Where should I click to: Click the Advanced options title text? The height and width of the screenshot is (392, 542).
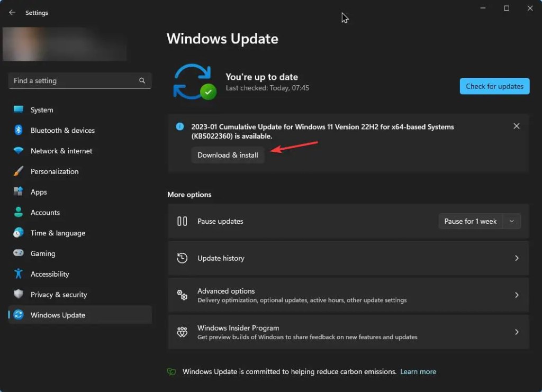pyautogui.click(x=226, y=291)
